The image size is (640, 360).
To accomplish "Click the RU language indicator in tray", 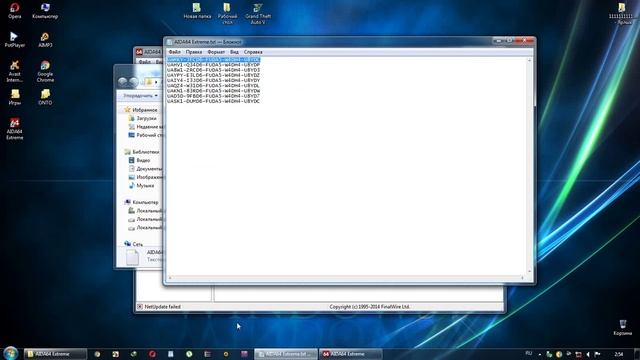I will [x=529, y=353].
